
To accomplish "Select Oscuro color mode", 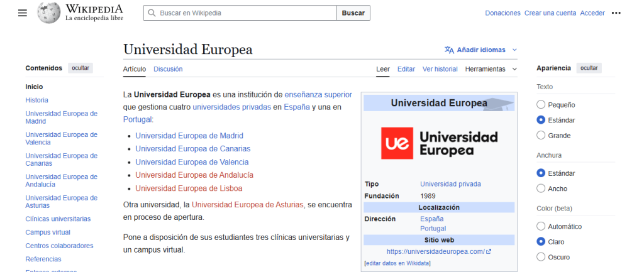I will click(x=541, y=257).
